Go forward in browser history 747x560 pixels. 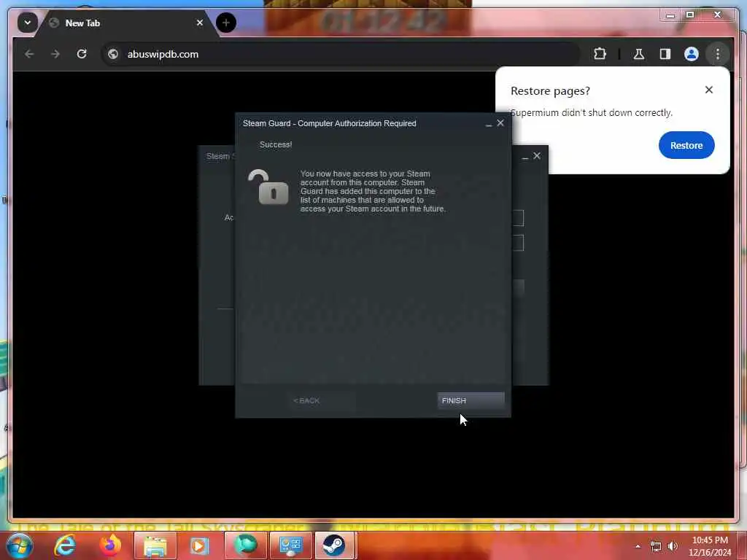pyautogui.click(x=55, y=54)
